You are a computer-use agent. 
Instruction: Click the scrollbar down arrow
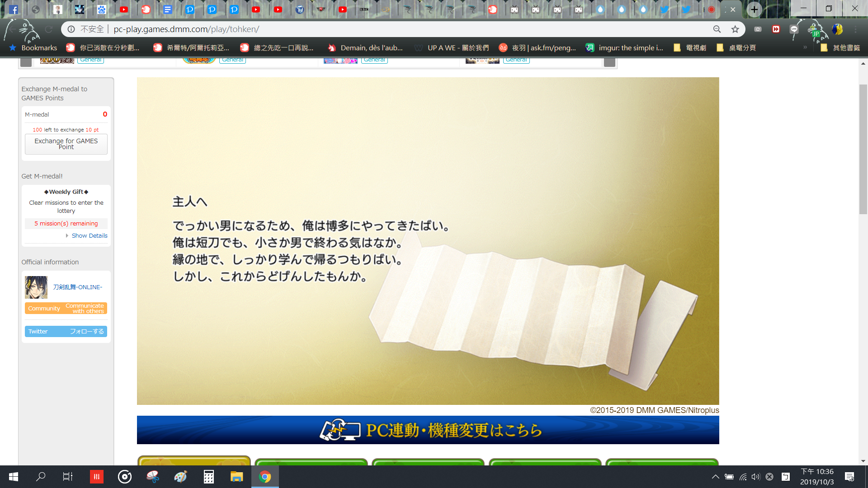(x=863, y=461)
